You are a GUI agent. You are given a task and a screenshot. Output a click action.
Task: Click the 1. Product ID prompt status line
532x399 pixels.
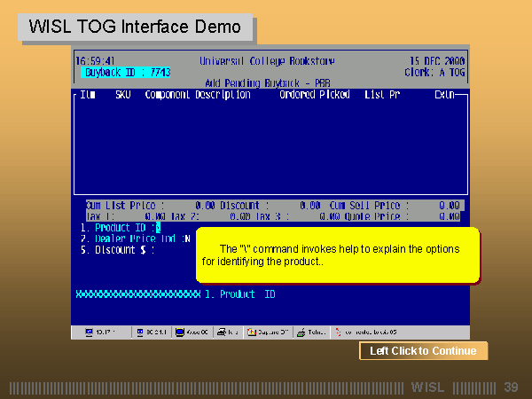pos(239,294)
